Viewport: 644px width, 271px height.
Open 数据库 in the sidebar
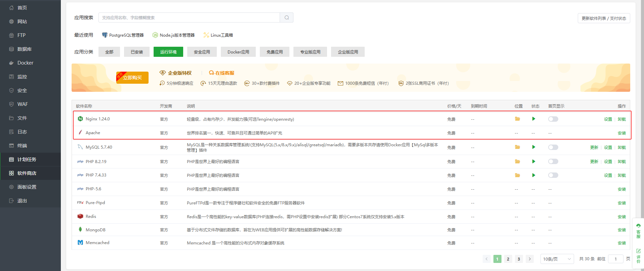30,49
